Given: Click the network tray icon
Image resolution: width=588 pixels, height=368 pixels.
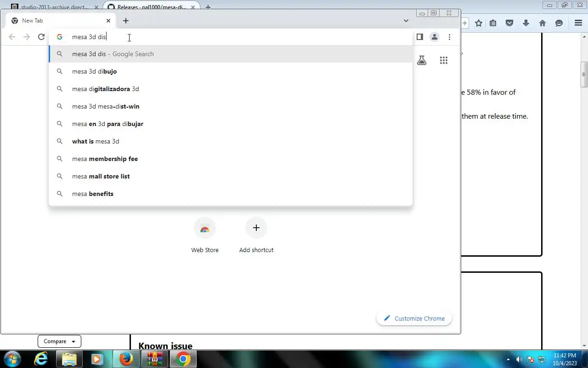Looking at the screenshot, I should pyautogui.click(x=542, y=359).
